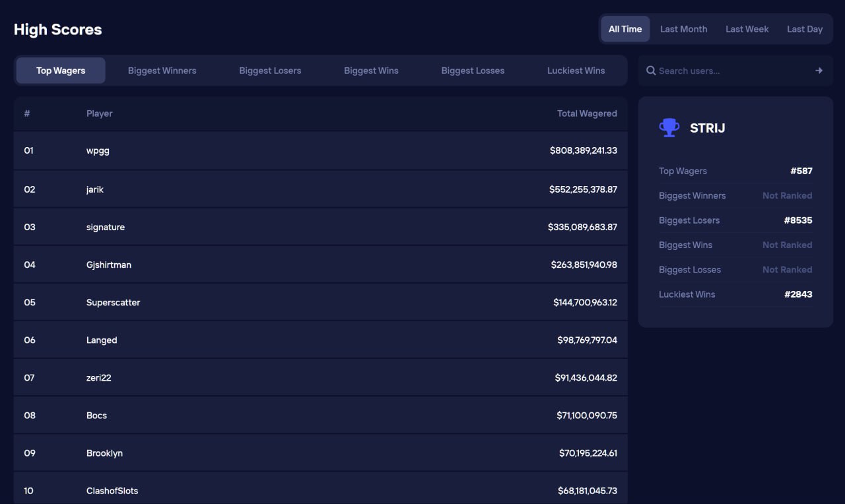The width and height of the screenshot is (845, 504).
Task: Click the search submit arrow icon
Action: tap(819, 71)
